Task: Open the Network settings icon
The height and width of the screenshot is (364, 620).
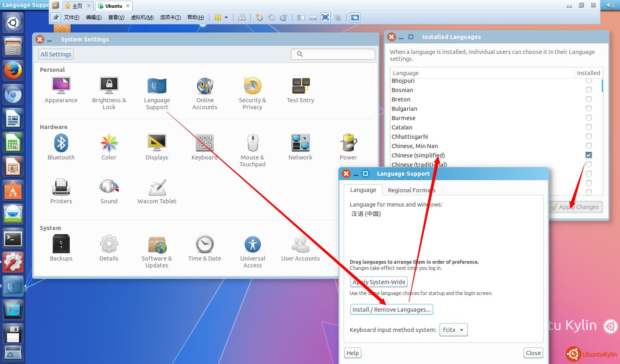Action: coord(300,147)
